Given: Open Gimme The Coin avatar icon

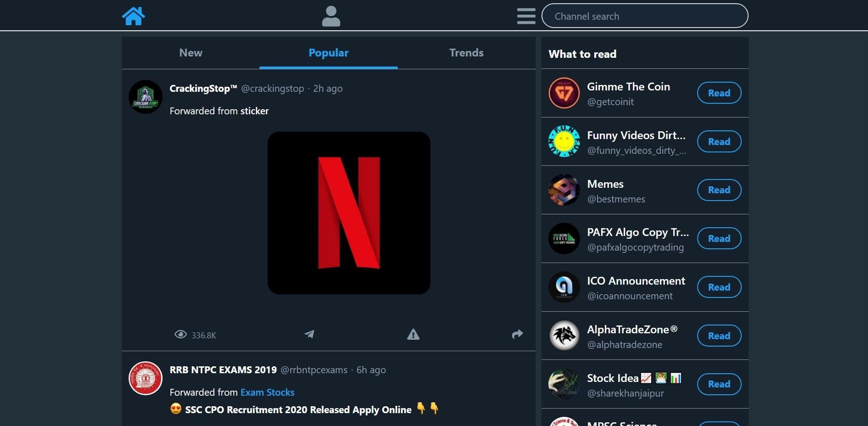Looking at the screenshot, I should (x=564, y=93).
